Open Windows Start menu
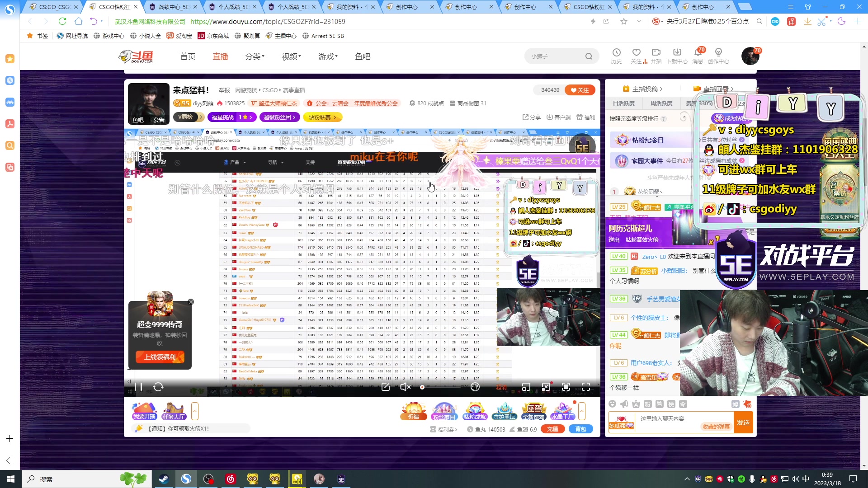The width and height of the screenshot is (868, 488). pyautogui.click(x=11, y=479)
